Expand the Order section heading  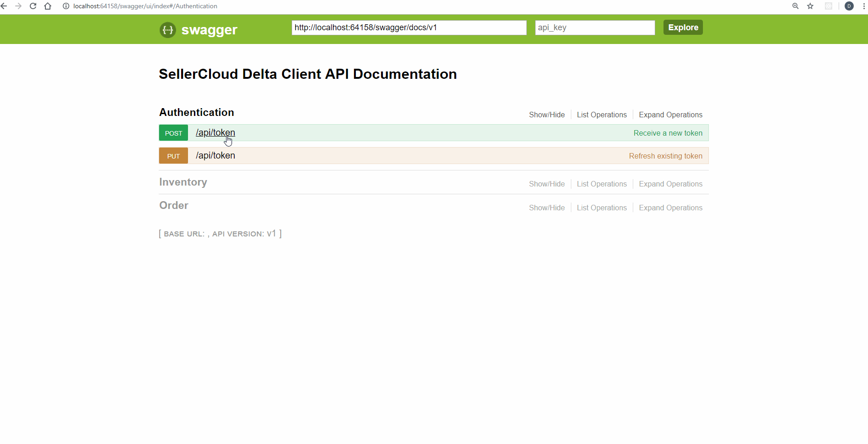point(174,205)
